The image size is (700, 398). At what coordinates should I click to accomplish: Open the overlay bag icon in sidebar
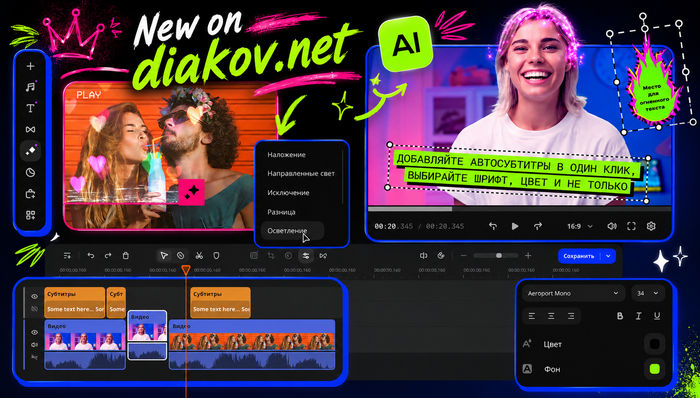click(x=30, y=194)
